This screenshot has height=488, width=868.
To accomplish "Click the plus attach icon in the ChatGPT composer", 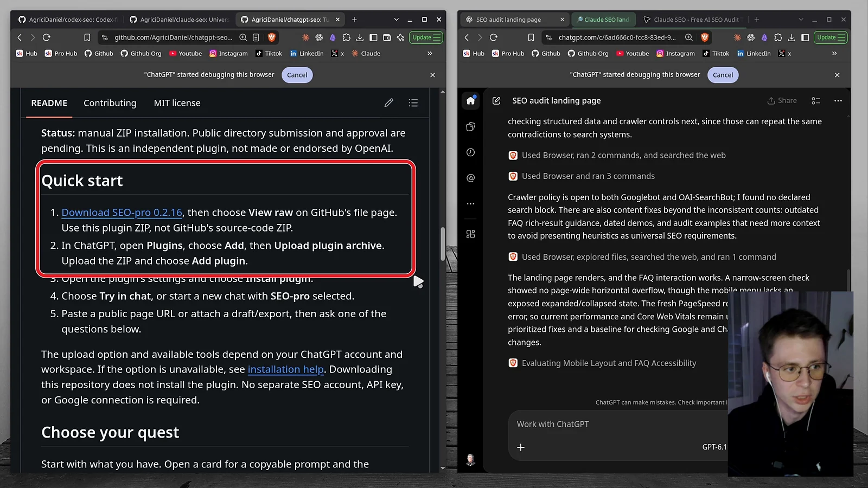I will coord(521,447).
